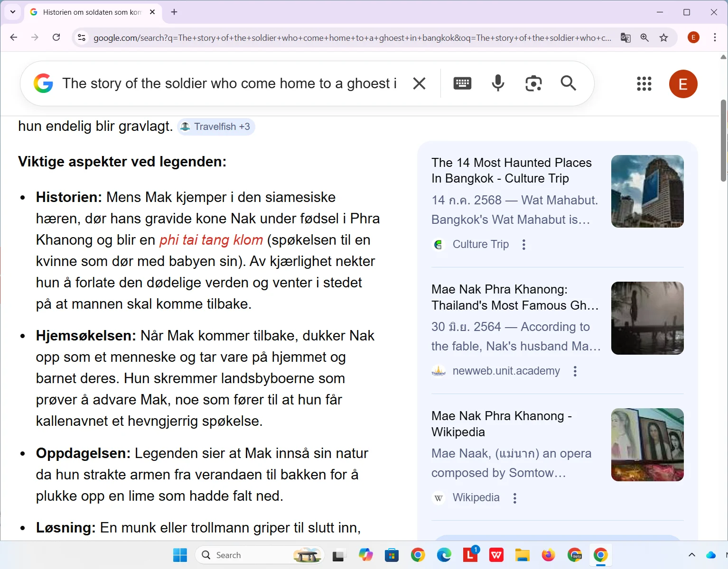Open Microsoft Edge from the taskbar
Screen dimensions: 728x569
click(443, 555)
